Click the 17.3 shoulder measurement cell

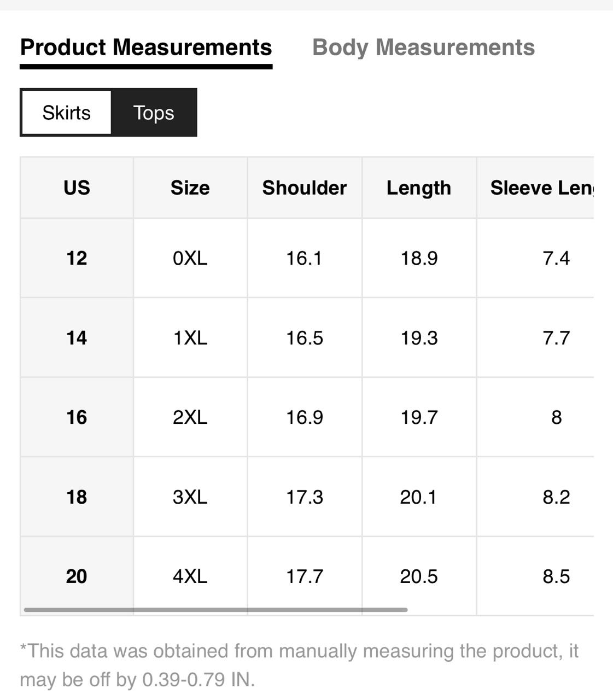tap(305, 497)
